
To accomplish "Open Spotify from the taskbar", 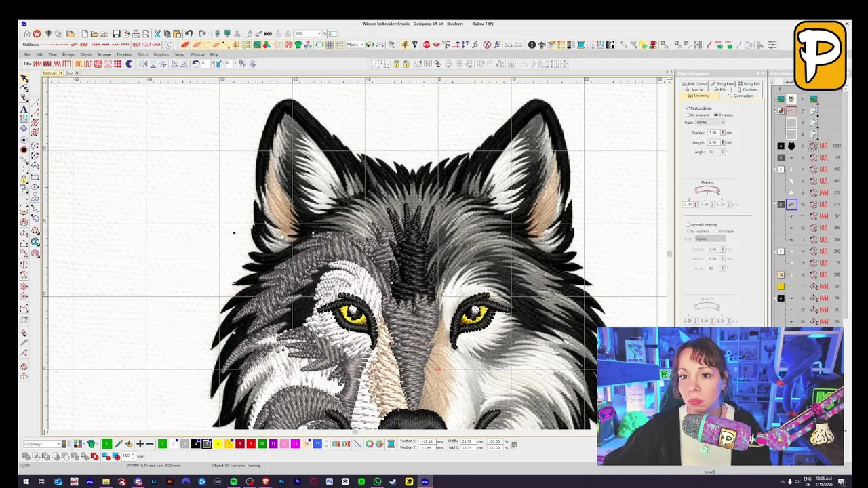I will click(234, 482).
